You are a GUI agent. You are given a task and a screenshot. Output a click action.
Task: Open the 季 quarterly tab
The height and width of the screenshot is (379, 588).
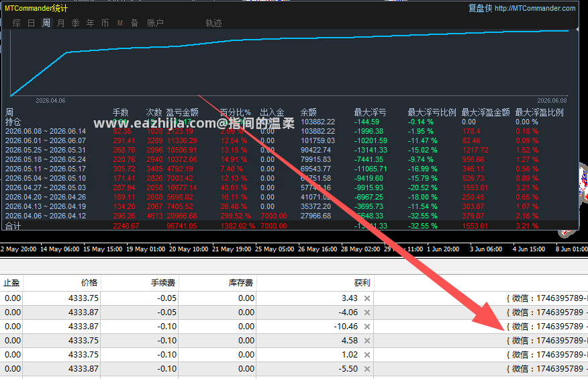pyautogui.click(x=75, y=23)
